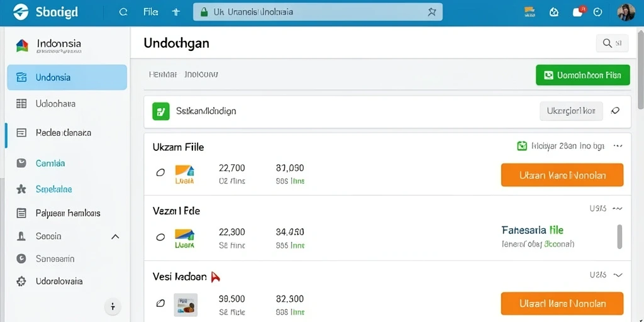The width and height of the screenshot is (644, 322).
Task: Click the scrollbar beside Fahesarla file
Action: click(619, 236)
